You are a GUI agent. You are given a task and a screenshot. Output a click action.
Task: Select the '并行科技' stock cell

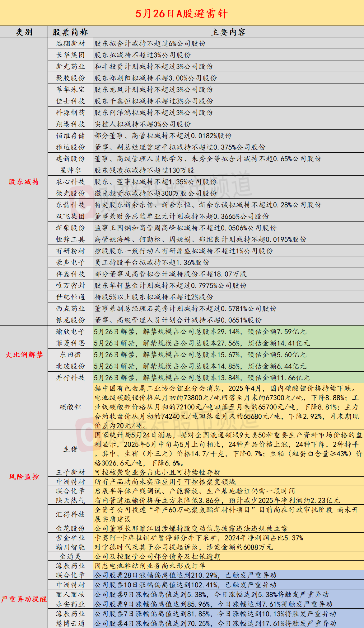[70, 378]
